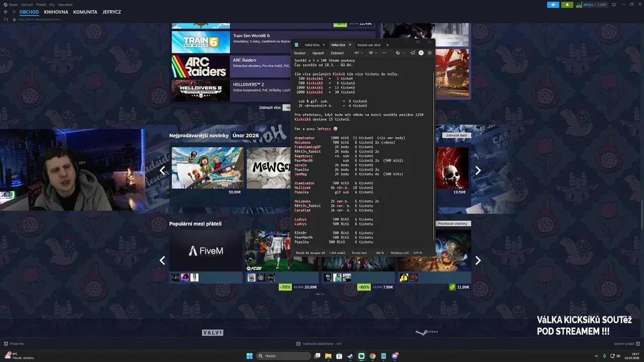
Task: Open the Soubor menu in Notepad
Action: (300, 53)
